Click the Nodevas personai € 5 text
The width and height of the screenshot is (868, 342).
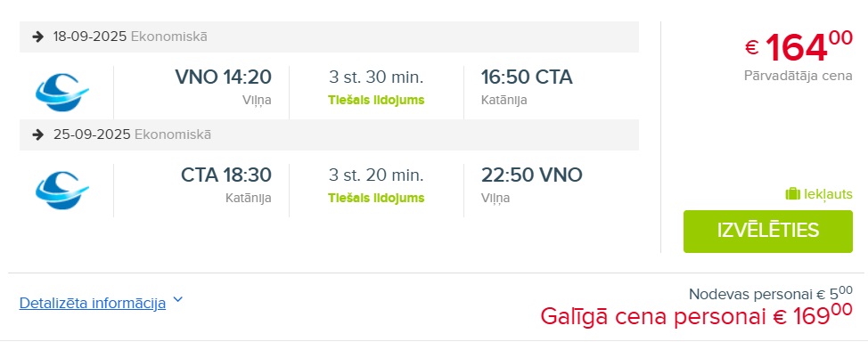pos(771,293)
